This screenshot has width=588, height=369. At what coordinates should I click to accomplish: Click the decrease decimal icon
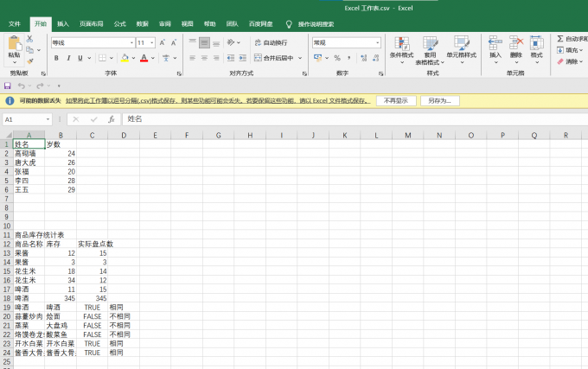(376, 58)
